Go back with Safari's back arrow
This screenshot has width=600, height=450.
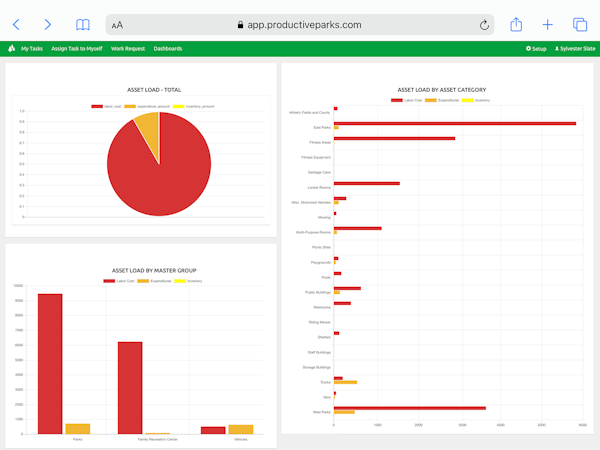tap(16, 24)
